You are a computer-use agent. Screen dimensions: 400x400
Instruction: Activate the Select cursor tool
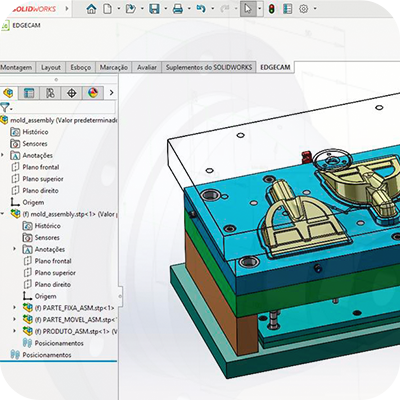[248, 9]
